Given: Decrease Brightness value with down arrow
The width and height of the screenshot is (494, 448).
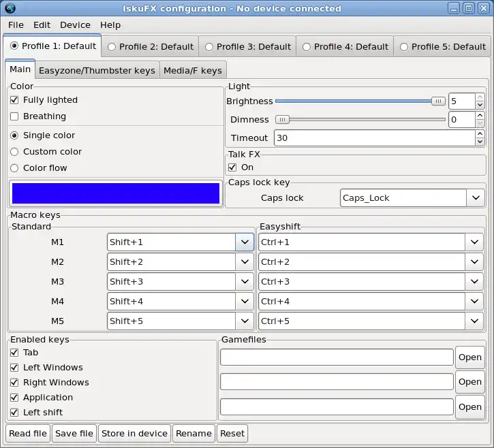Looking at the screenshot, I should pyautogui.click(x=480, y=105).
